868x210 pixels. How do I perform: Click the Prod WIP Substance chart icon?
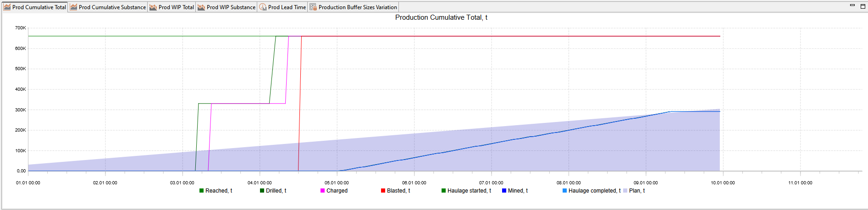coord(202,7)
